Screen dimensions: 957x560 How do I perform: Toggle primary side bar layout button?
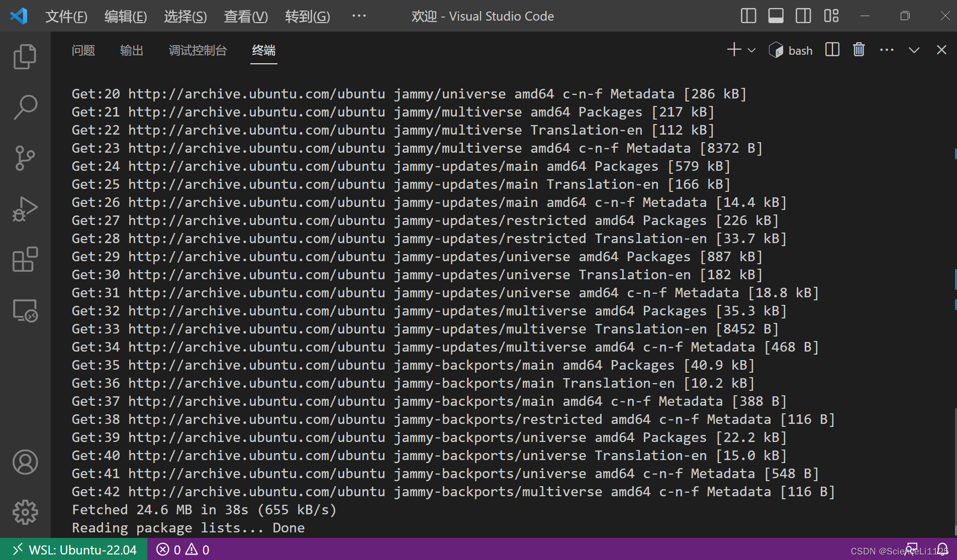(x=748, y=16)
